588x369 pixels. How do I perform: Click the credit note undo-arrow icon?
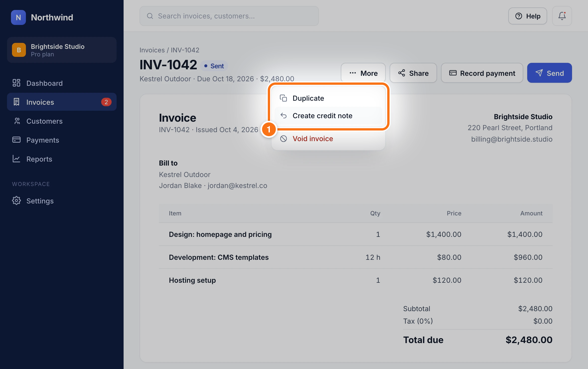pos(283,115)
